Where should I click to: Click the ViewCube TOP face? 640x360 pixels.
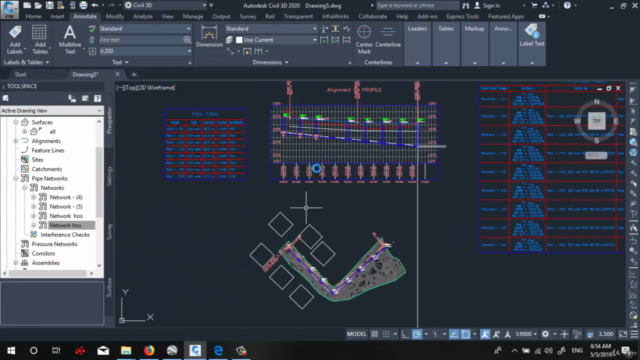pos(596,121)
